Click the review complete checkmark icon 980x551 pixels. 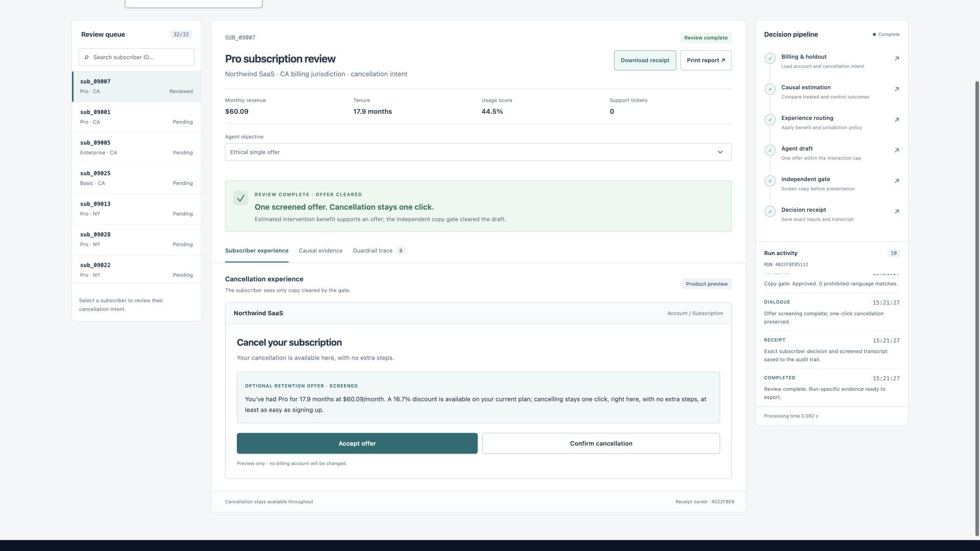pyautogui.click(x=240, y=198)
